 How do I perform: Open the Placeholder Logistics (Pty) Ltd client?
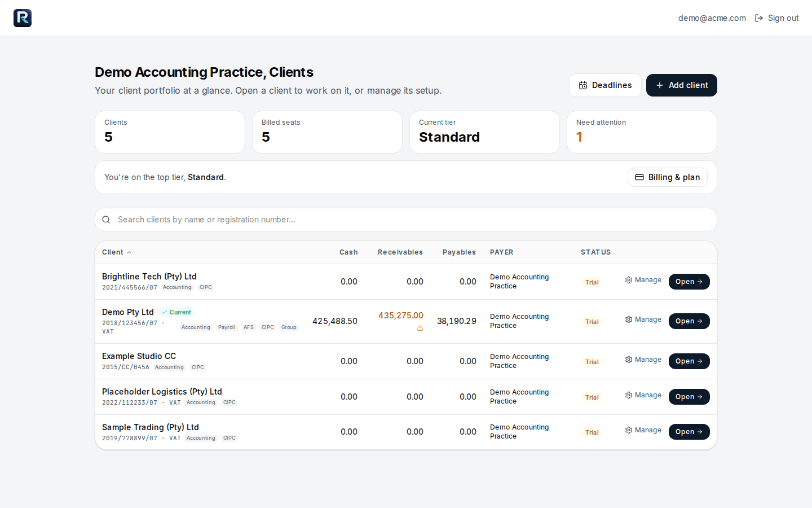tap(689, 397)
